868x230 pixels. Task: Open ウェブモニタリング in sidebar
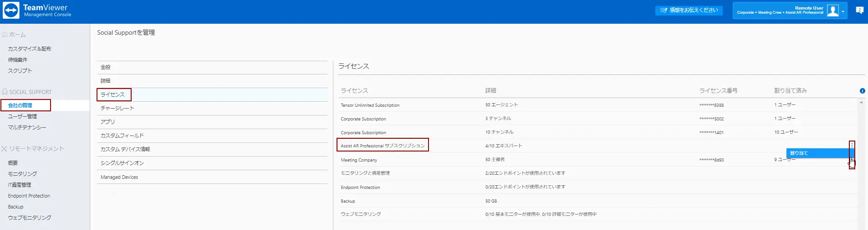coord(30,218)
